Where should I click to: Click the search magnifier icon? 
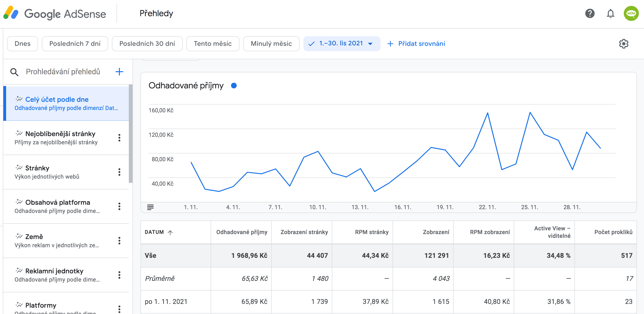coord(14,72)
